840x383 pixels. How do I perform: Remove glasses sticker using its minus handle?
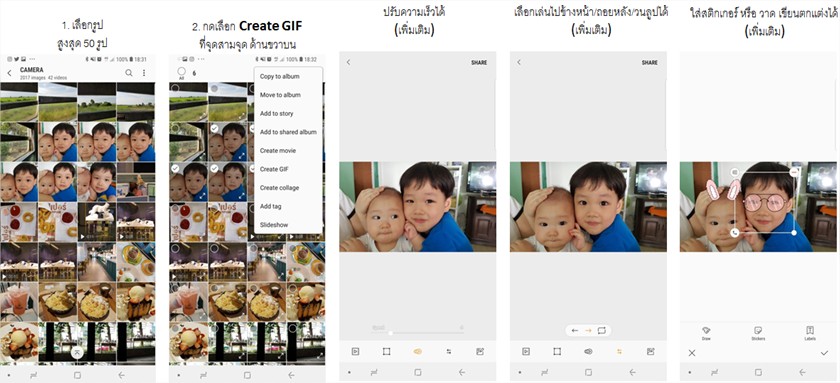click(793, 172)
